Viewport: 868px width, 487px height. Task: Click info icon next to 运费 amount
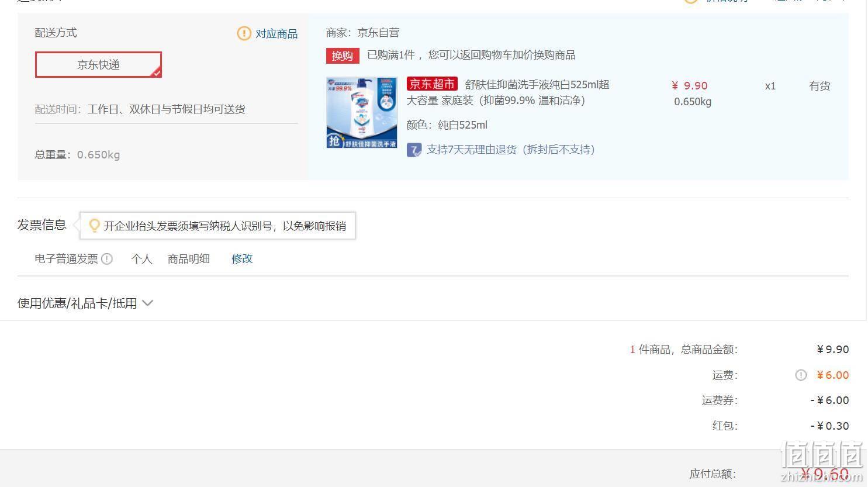click(x=801, y=375)
